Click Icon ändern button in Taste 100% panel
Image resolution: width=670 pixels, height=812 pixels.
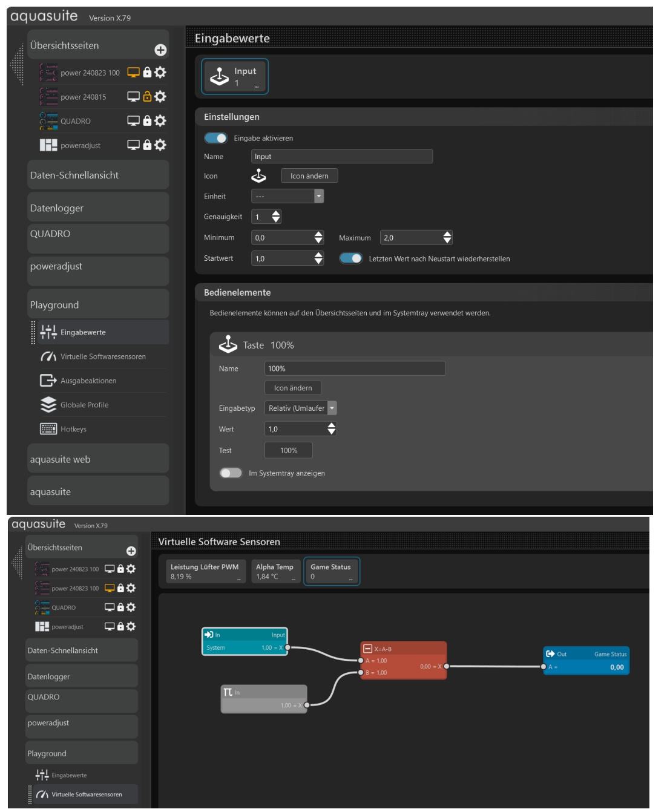pos(293,388)
